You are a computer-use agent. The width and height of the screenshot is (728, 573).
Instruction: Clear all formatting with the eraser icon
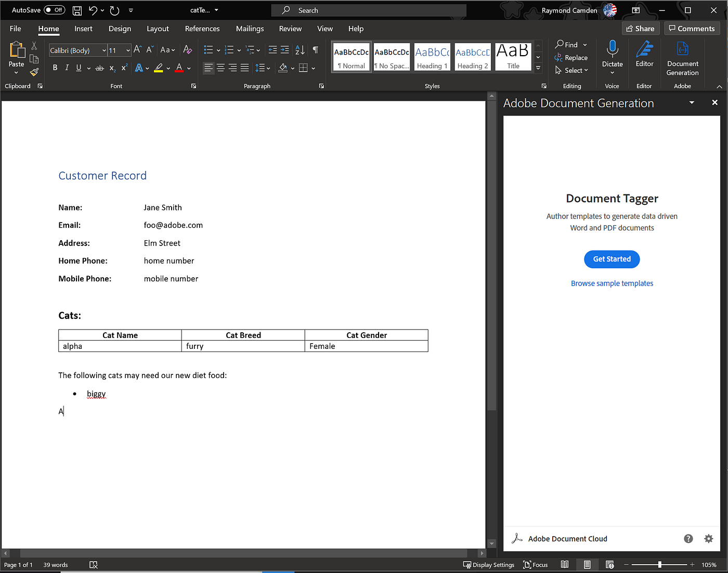coord(187,49)
